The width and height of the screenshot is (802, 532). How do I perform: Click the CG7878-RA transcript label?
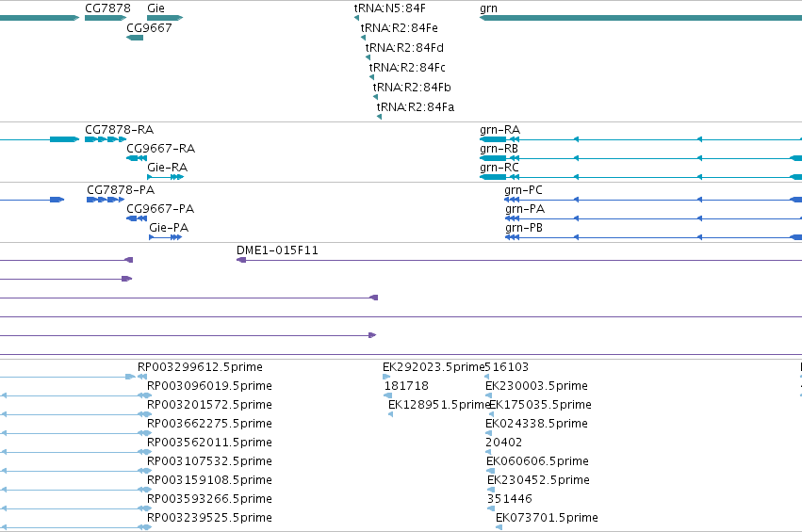[119, 130]
